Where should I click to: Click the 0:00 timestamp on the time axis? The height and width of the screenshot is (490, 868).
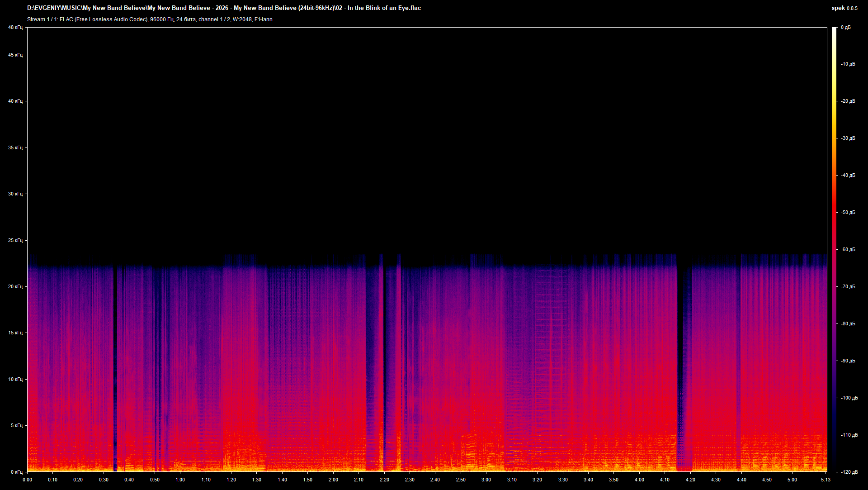tap(27, 479)
